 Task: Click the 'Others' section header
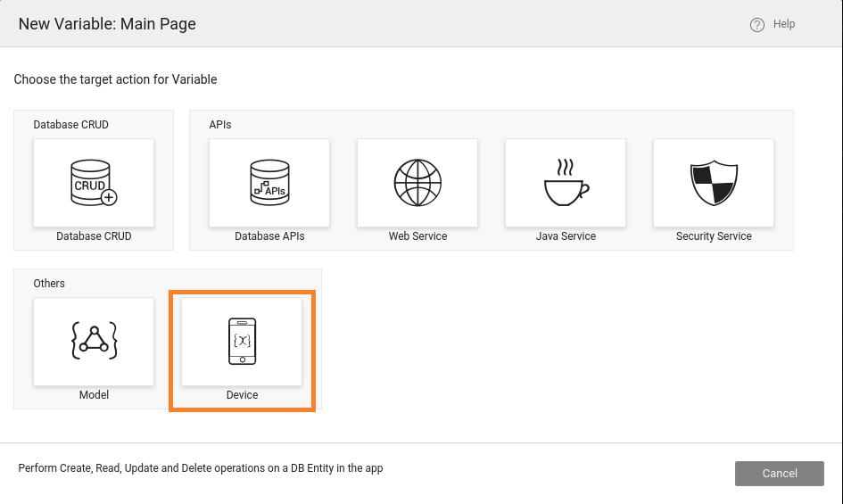pyautogui.click(x=49, y=284)
